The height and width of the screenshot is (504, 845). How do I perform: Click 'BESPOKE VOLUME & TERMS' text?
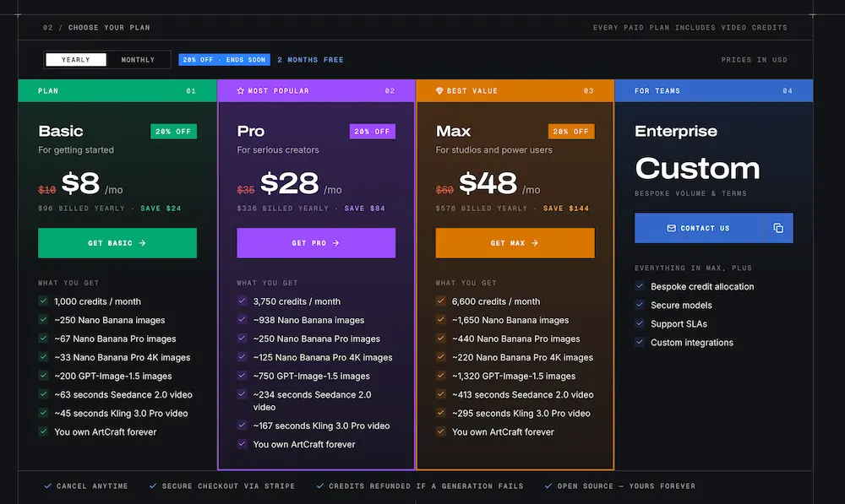point(690,193)
